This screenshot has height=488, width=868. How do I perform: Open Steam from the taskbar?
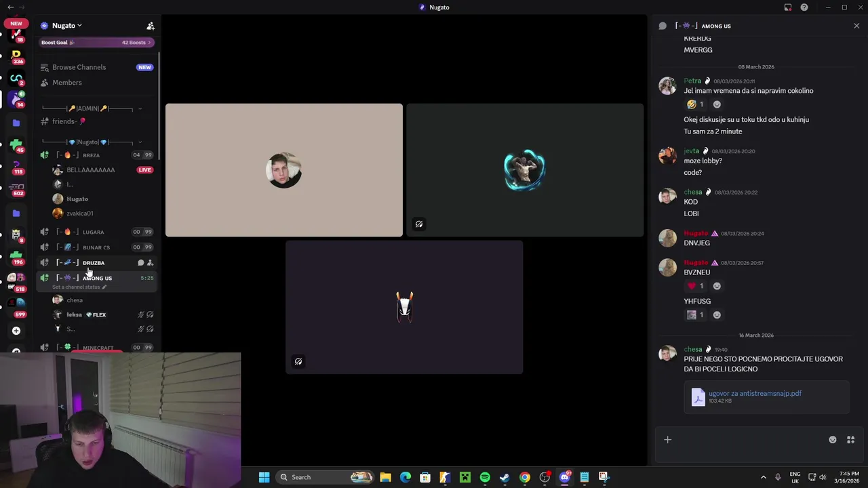coord(505,477)
